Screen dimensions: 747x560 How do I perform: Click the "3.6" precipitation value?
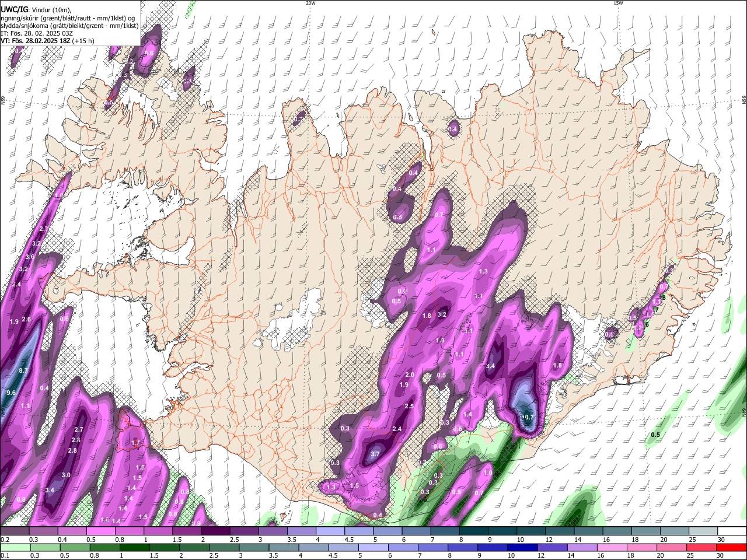pyautogui.click(x=30, y=257)
